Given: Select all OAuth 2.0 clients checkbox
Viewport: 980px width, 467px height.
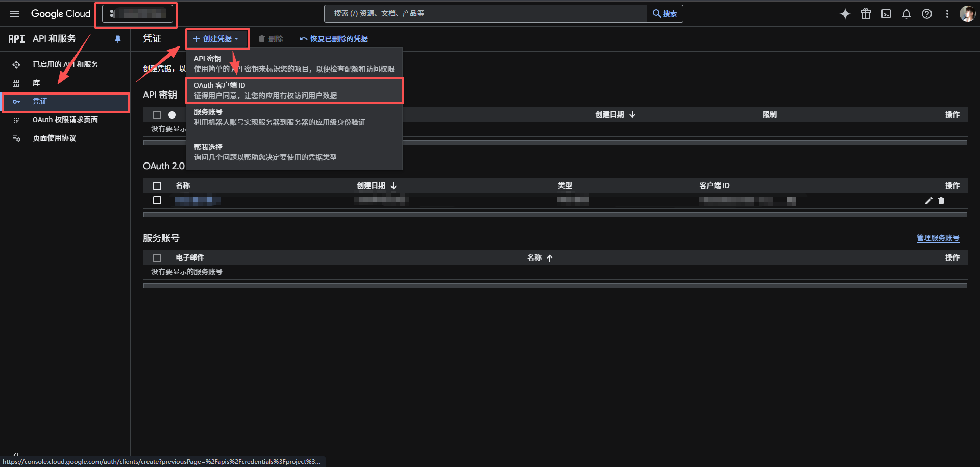Looking at the screenshot, I should click(x=157, y=186).
